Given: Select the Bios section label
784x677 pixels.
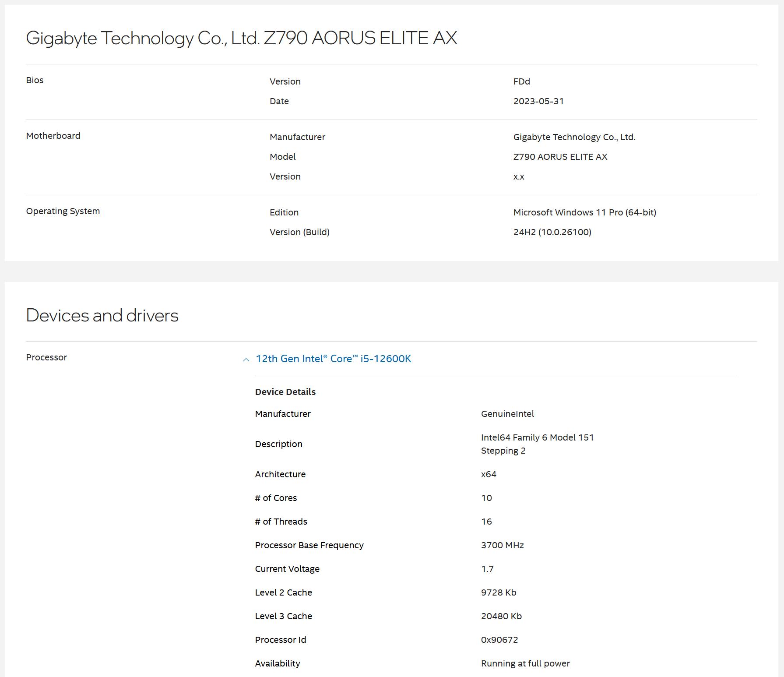Looking at the screenshot, I should pos(35,80).
